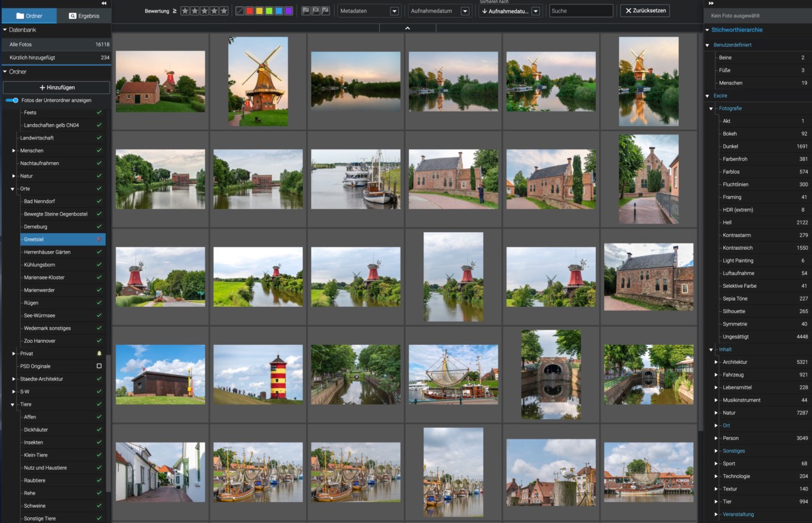
Task: Set rating filter to three stars
Action: (x=204, y=11)
